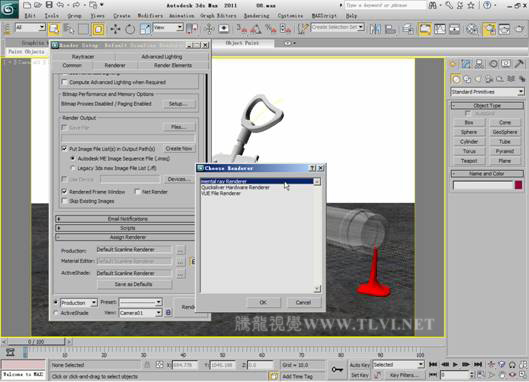Select the Scale tool in main toolbar
The image size is (529, 382).
(145, 29)
